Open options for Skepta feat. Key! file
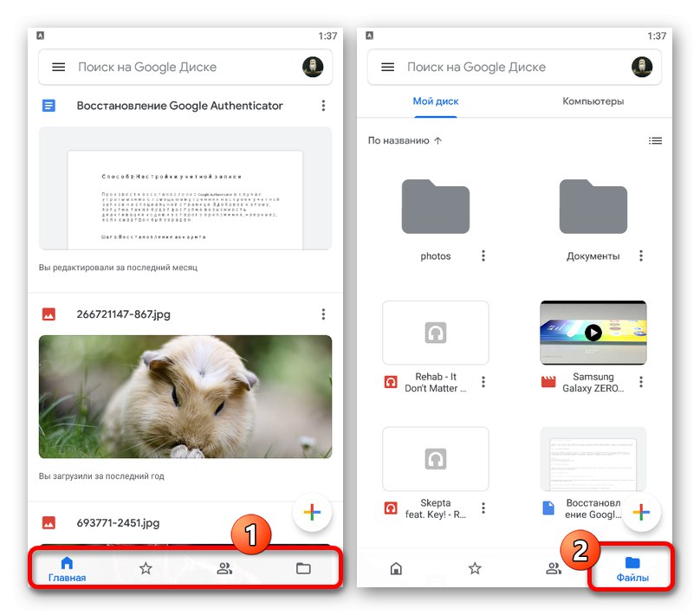The image size is (700, 615). [x=483, y=508]
